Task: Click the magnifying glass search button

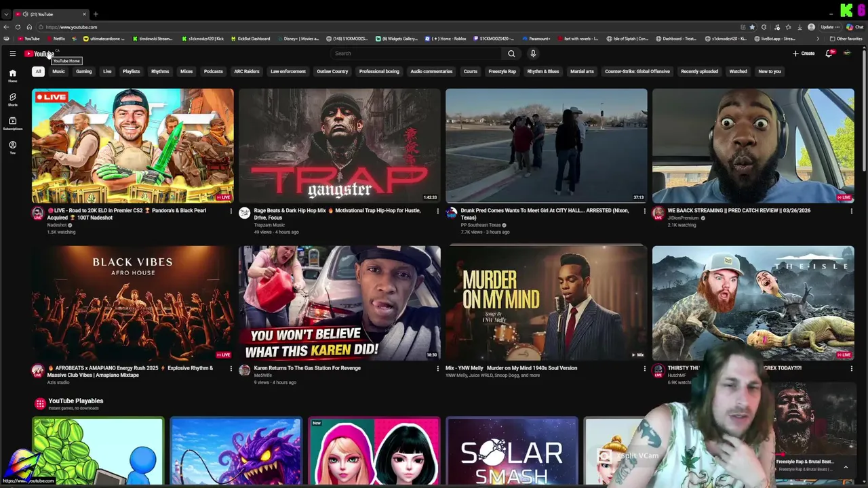Action: click(x=511, y=54)
